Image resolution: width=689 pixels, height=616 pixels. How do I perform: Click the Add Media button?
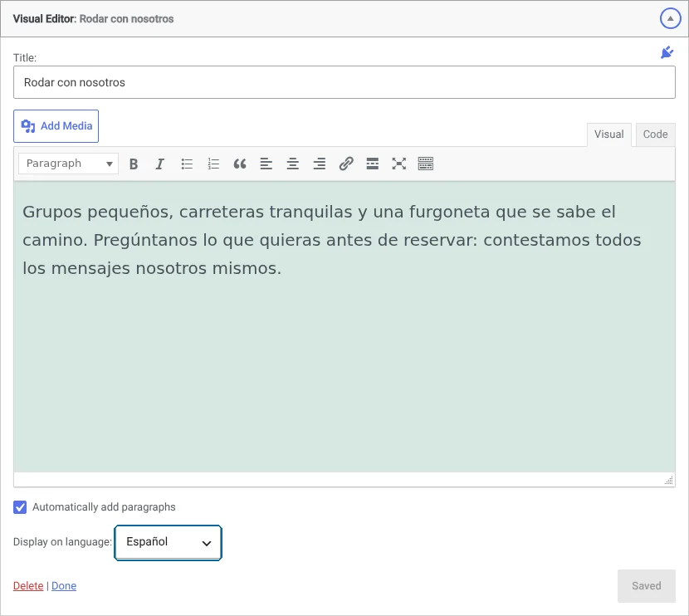pyautogui.click(x=56, y=126)
